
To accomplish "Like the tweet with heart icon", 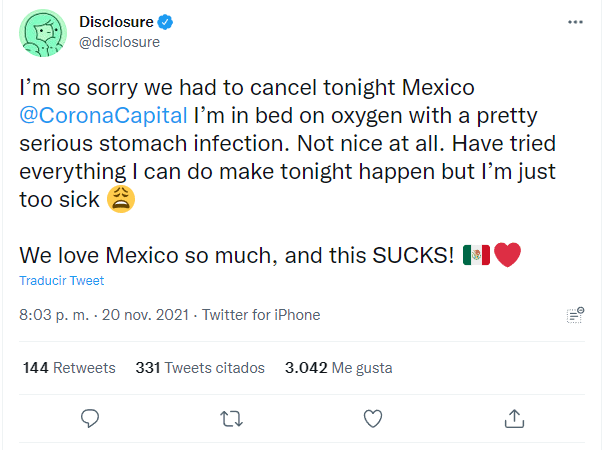I will [372, 417].
